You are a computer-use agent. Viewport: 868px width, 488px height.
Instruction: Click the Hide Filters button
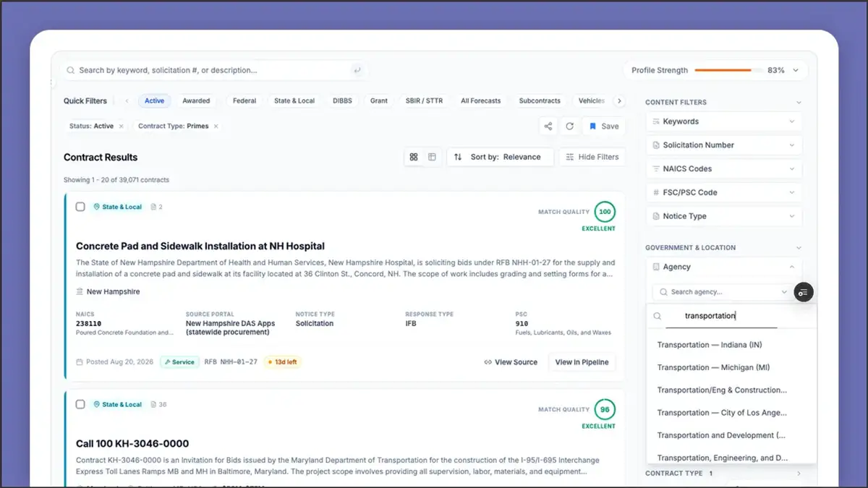click(x=592, y=157)
